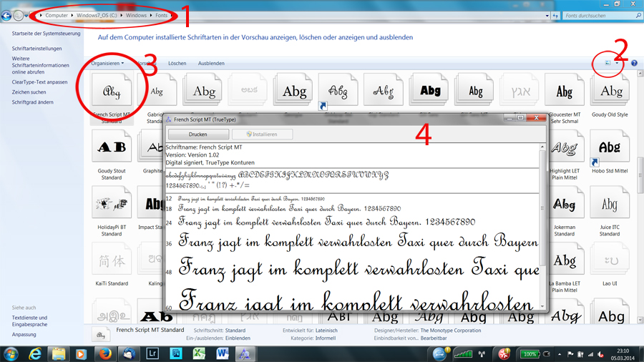Screen dimensions: 644x362
Task: Select the Gloucester MT Sehr Schmal font icon
Action: [x=565, y=90]
